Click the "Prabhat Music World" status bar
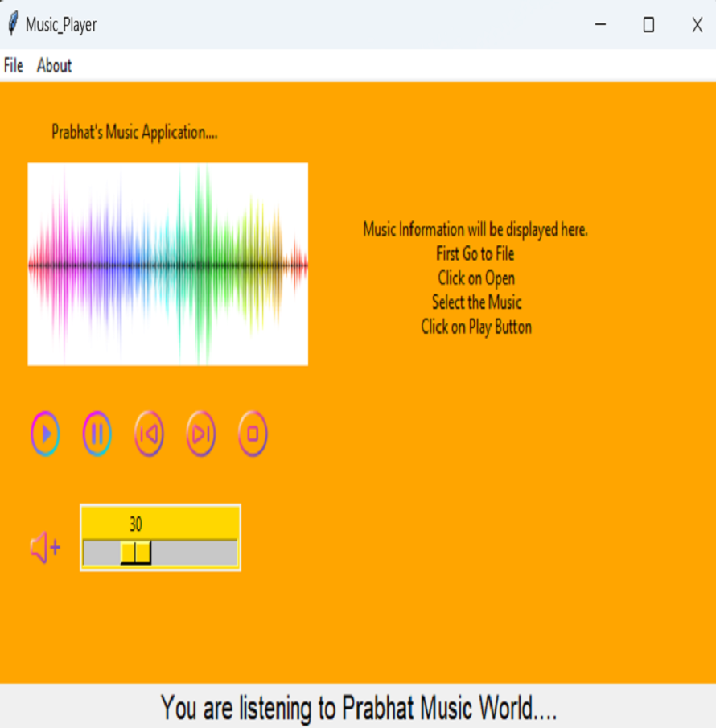Image resolution: width=716 pixels, height=728 pixels. point(358,708)
